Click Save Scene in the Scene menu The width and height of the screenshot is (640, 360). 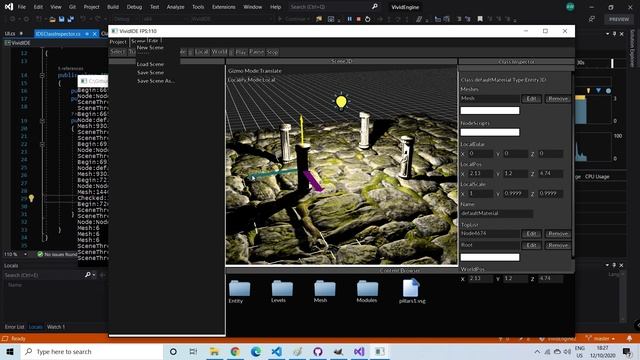tap(150, 72)
